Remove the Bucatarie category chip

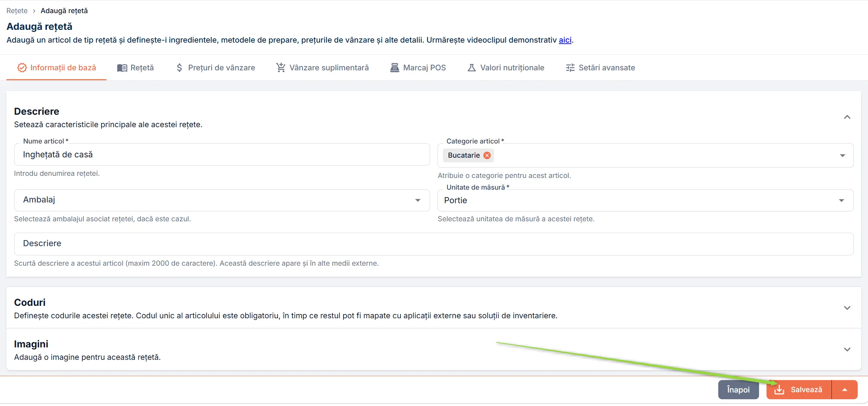(487, 155)
